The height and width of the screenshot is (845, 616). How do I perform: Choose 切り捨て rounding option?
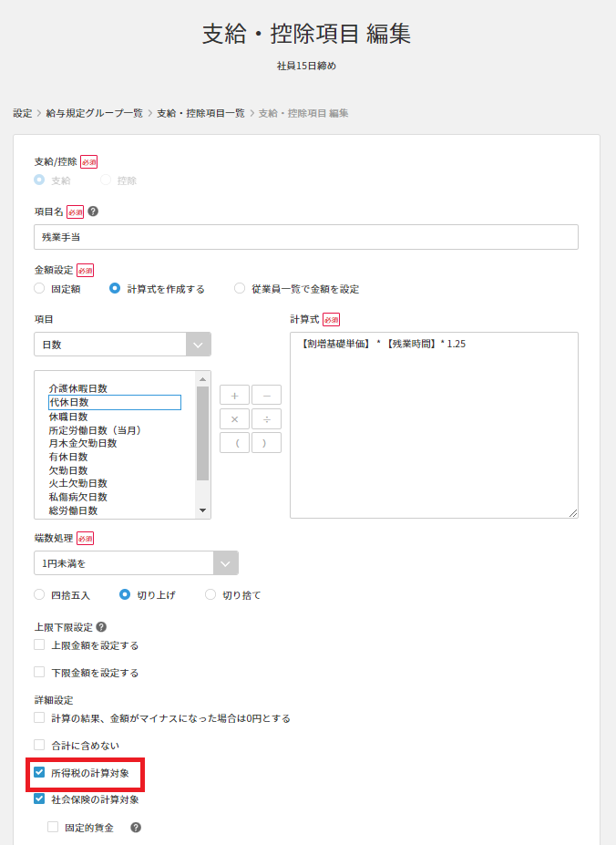coord(210,594)
